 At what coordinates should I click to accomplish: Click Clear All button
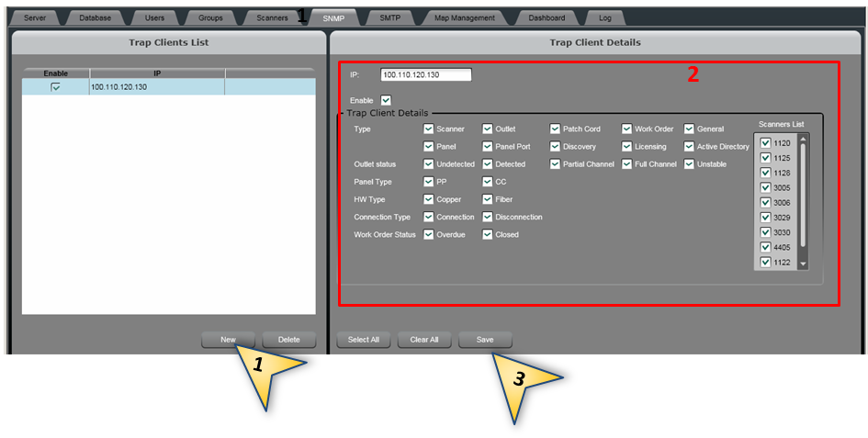[424, 340]
